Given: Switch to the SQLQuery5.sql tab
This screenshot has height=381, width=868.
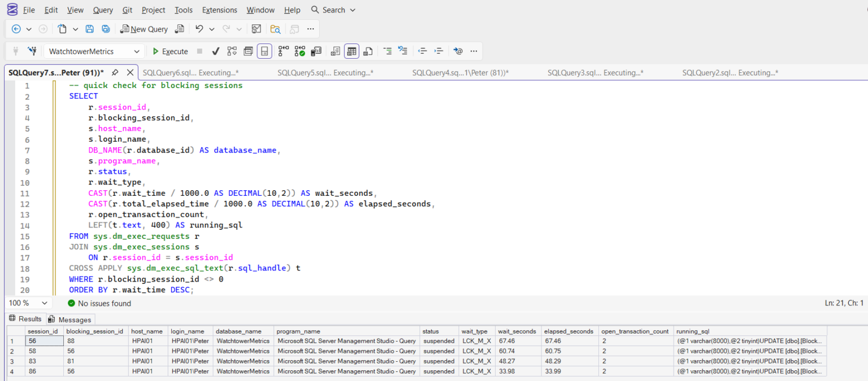Looking at the screenshot, I should pyautogui.click(x=325, y=73).
